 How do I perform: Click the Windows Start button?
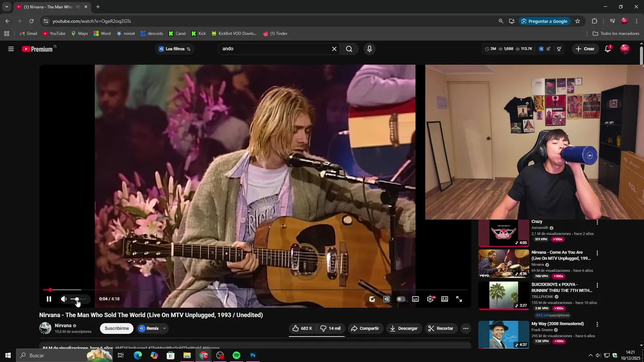(8, 355)
